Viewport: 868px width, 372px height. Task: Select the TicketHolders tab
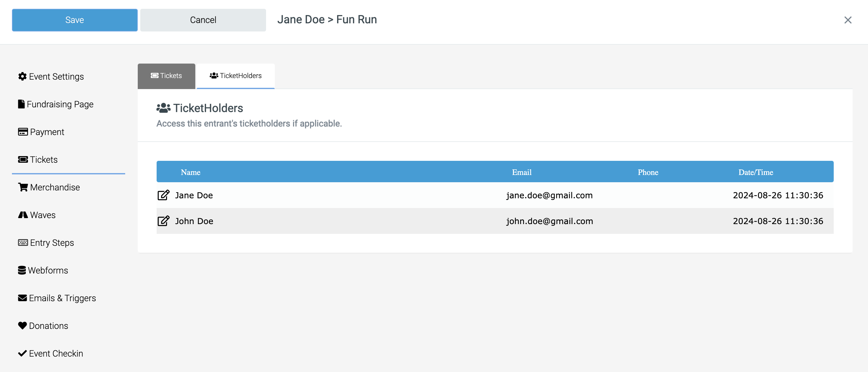click(236, 76)
